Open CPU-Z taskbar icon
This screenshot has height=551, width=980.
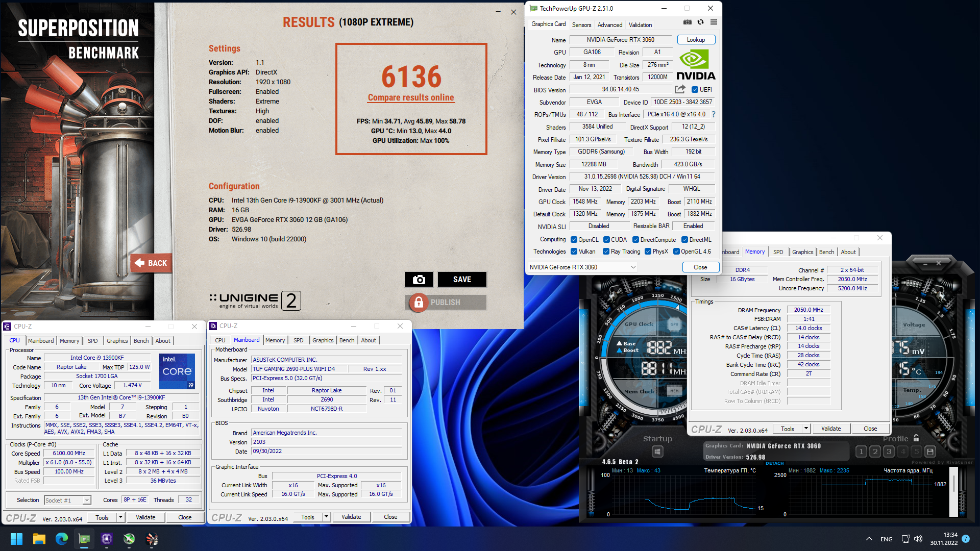[x=107, y=539]
